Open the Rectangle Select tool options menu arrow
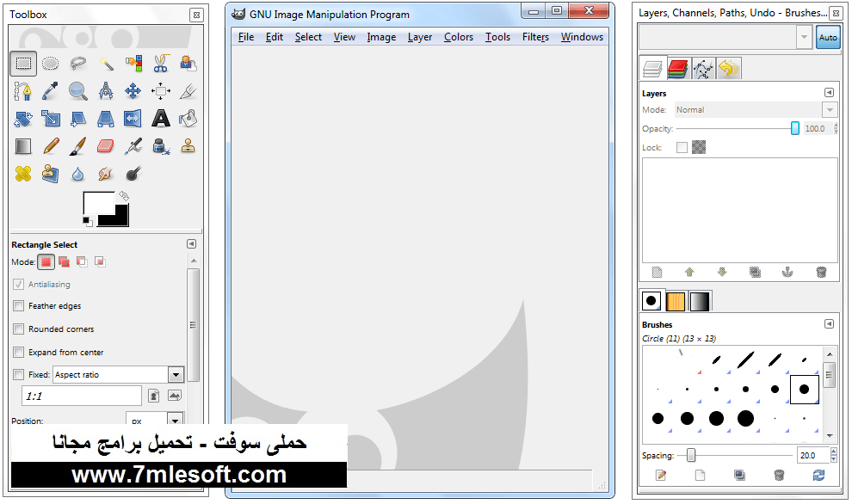This screenshot has width=852, height=504. coord(191,244)
